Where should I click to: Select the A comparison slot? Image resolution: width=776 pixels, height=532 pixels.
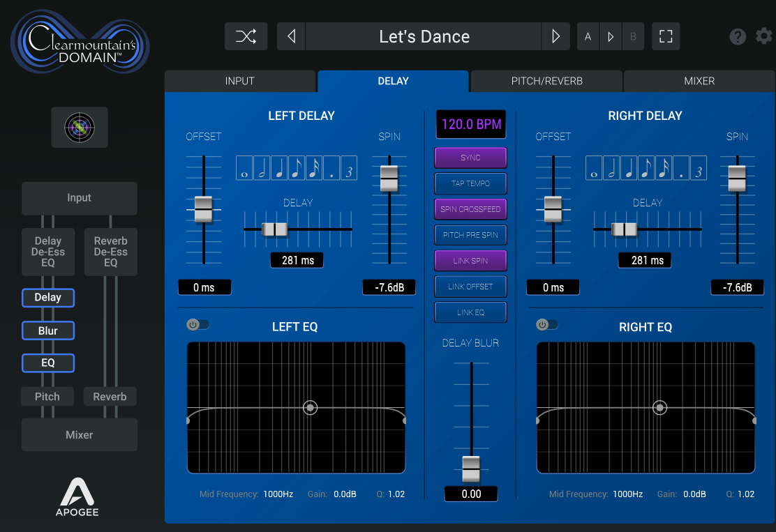point(588,36)
